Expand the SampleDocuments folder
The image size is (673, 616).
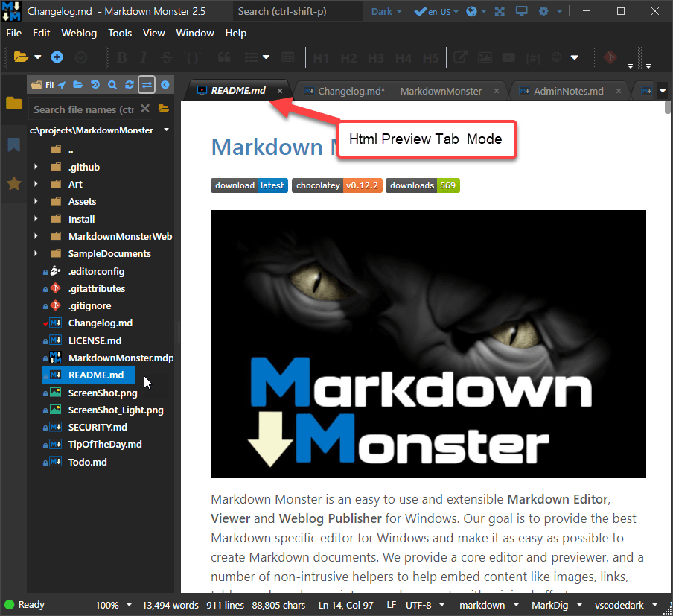[36, 253]
